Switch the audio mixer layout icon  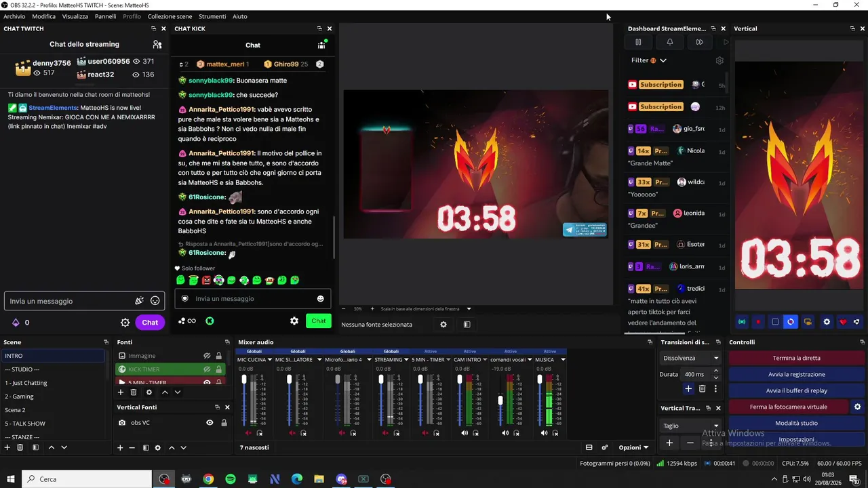click(589, 447)
